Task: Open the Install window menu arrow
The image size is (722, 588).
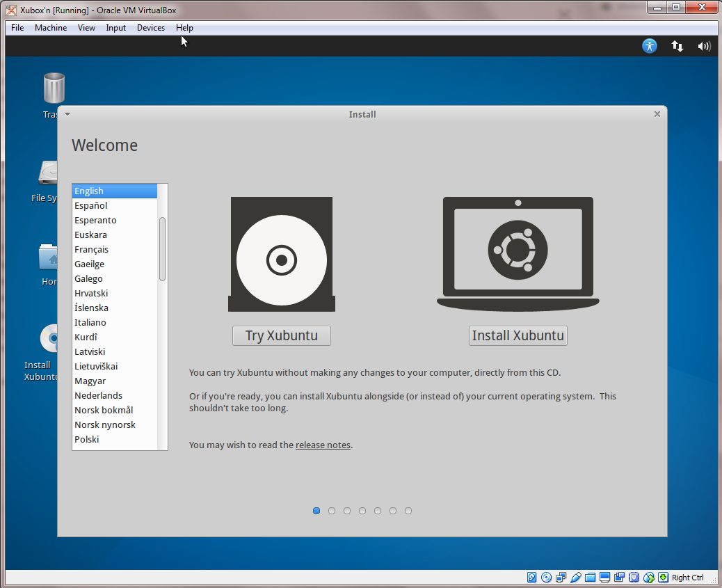Action: (x=67, y=114)
